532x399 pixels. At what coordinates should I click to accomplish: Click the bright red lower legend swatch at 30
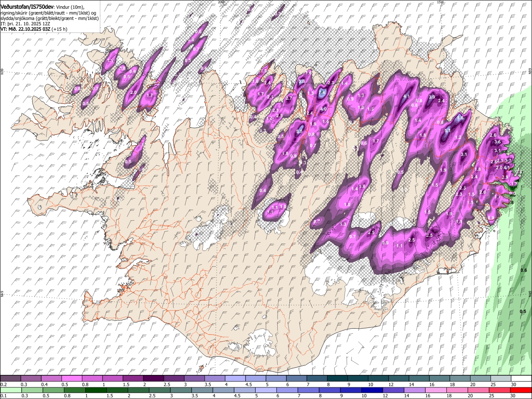pos(521,390)
